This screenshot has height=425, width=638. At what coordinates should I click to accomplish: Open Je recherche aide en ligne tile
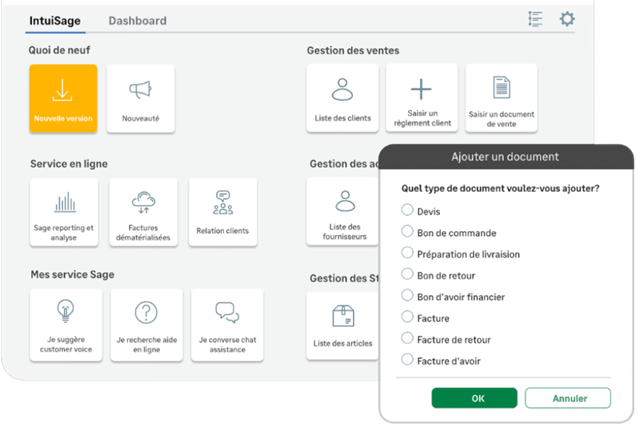146,322
